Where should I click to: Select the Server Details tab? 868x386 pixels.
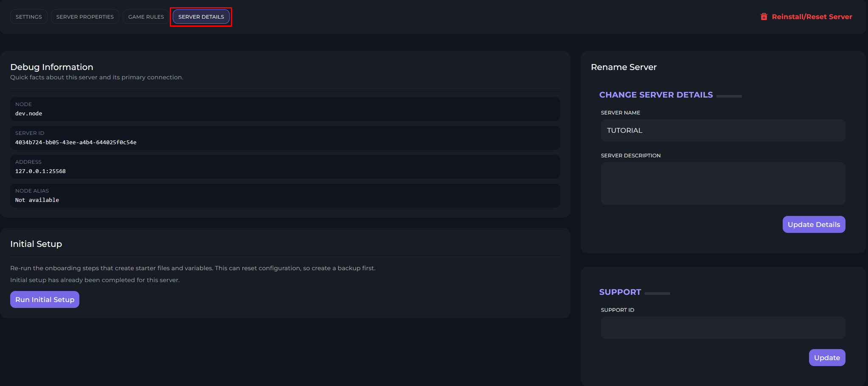click(201, 17)
